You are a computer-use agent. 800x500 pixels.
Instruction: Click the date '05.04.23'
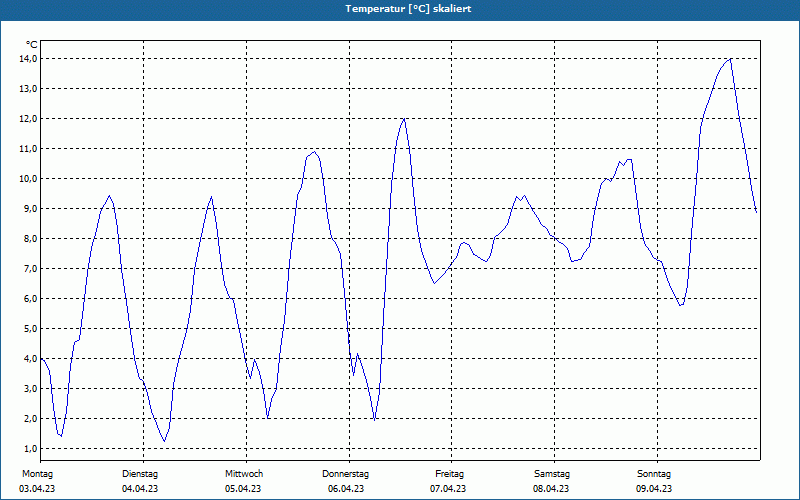[243, 489]
